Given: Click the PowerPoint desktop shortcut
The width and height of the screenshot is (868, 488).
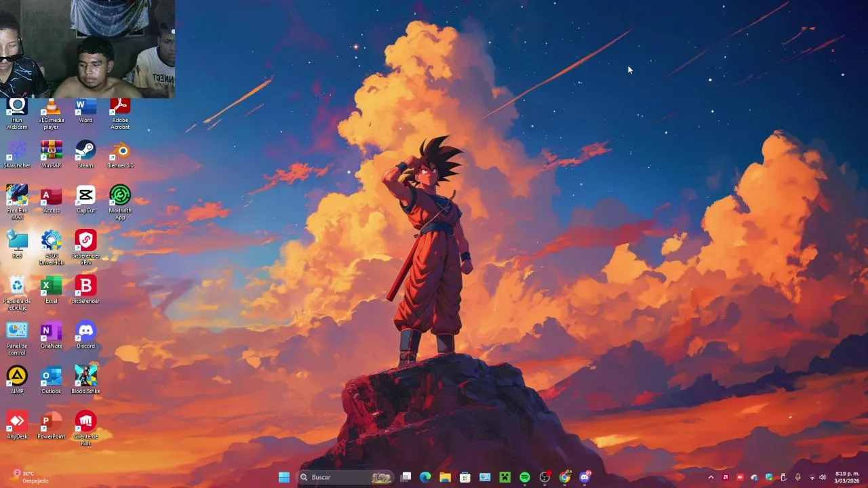Looking at the screenshot, I should click(x=52, y=426).
